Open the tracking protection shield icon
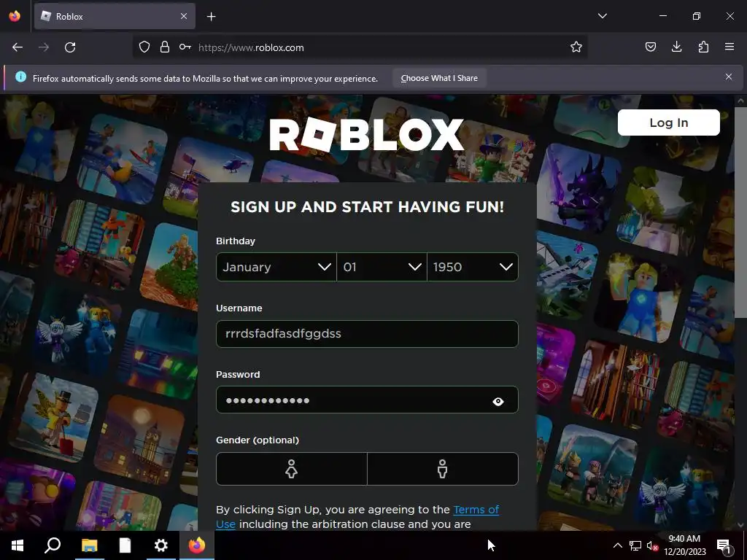This screenshot has width=747, height=560. (144, 47)
